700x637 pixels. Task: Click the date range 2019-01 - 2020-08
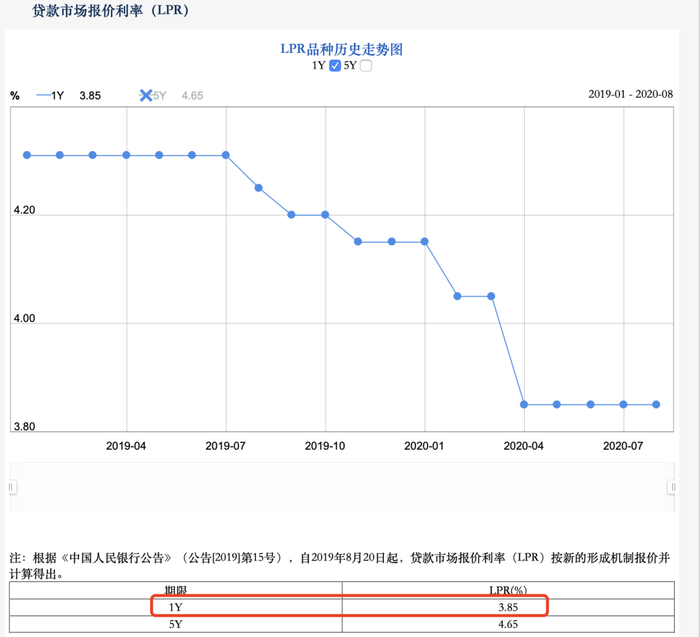point(630,94)
